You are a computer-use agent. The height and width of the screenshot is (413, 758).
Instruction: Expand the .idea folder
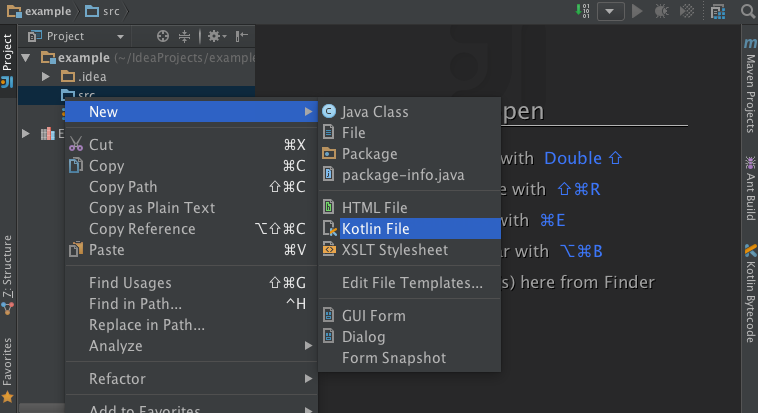[46, 76]
